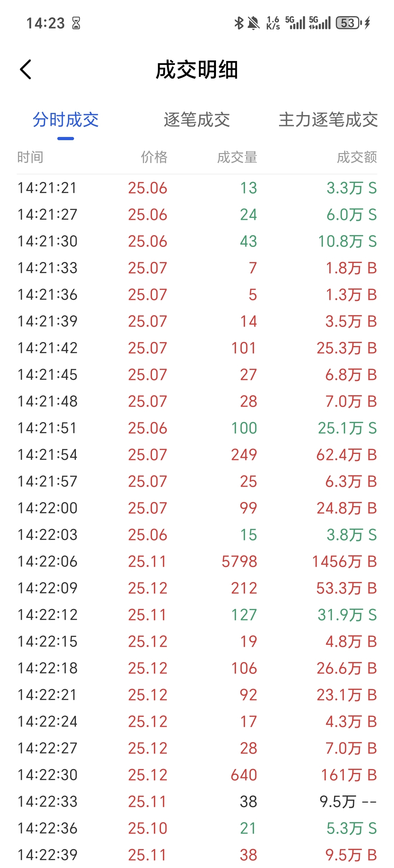This screenshot has height=868, width=394.
Task: Tap the hourglass status icon
Action: 76,23
